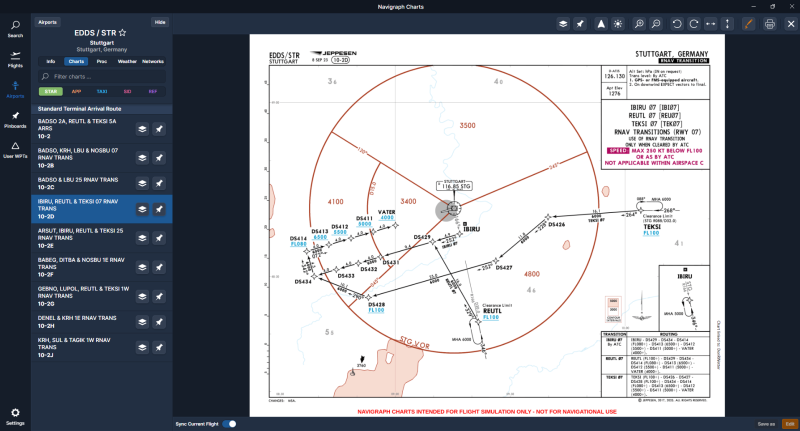
Task: Open the Airports sidebar section
Action: pyautogui.click(x=15, y=90)
